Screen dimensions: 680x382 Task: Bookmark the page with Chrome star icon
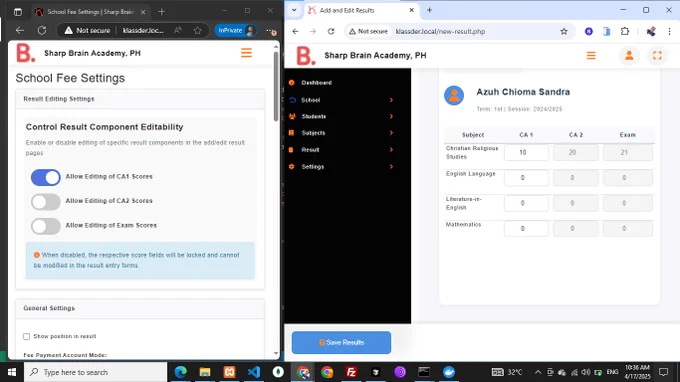[564, 31]
